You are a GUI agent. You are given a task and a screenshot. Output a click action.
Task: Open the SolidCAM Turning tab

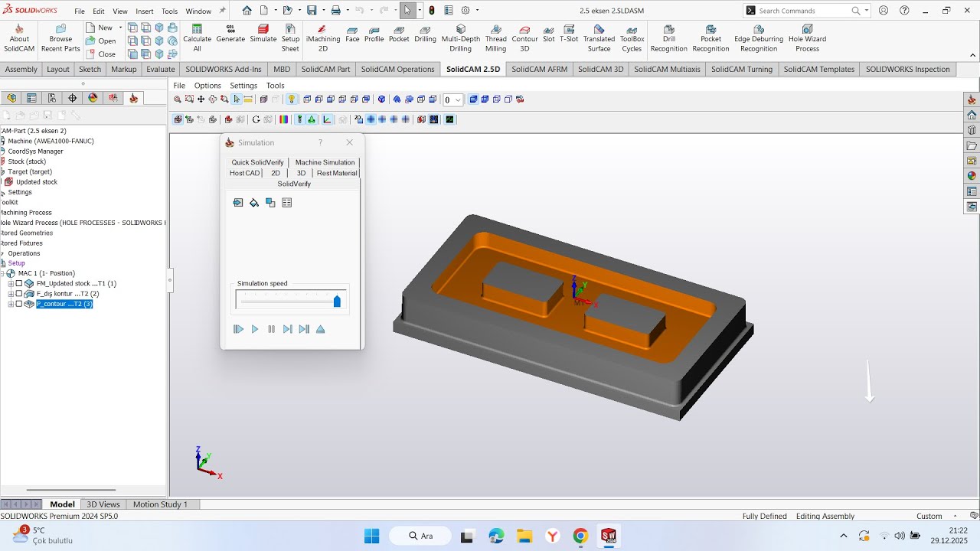pyautogui.click(x=742, y=69)
